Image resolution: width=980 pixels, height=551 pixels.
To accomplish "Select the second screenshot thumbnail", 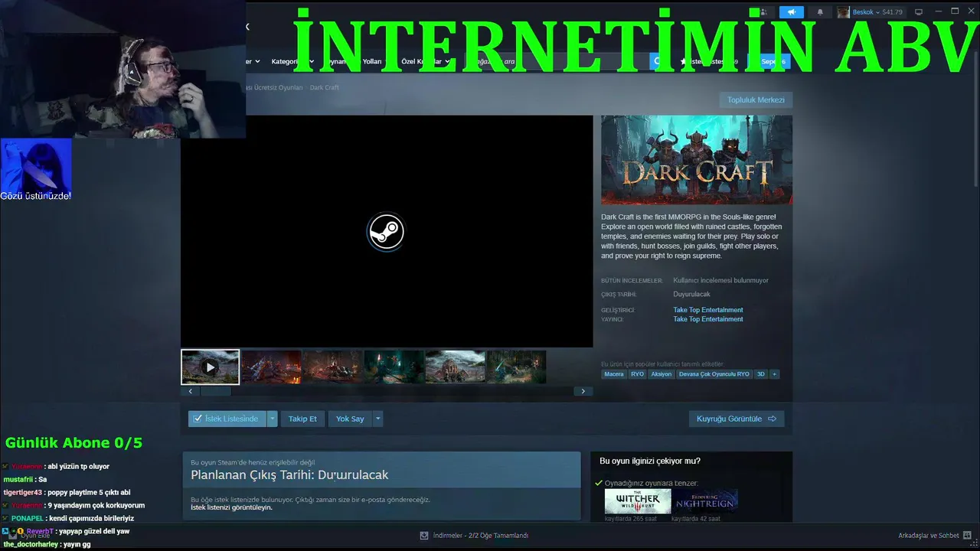I will click(271, 367).
